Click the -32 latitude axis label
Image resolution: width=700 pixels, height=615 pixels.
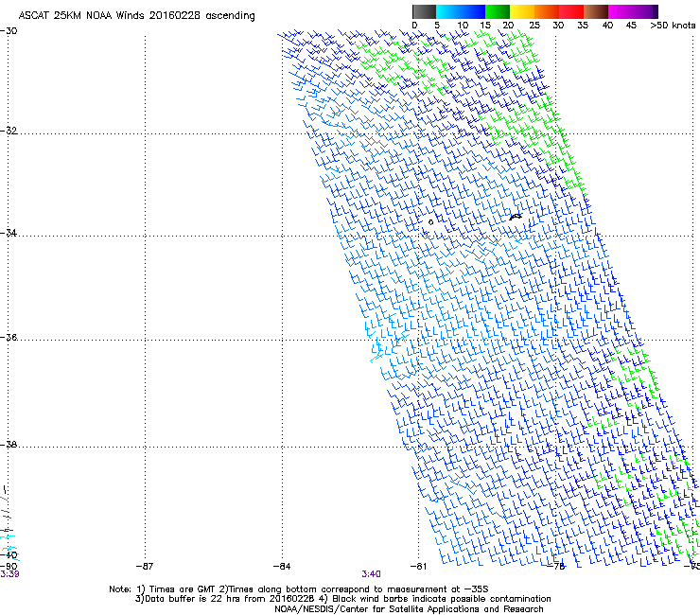(x=9, y=131)
